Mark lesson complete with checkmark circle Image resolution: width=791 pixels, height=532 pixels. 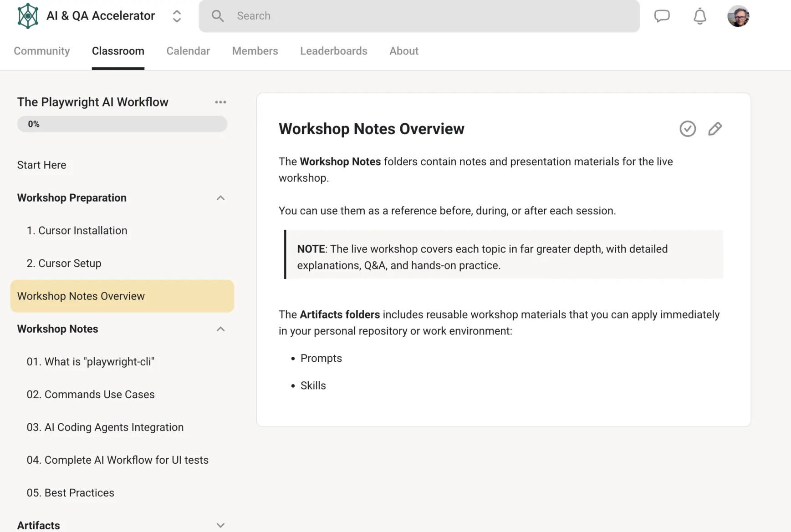(688, 129)
